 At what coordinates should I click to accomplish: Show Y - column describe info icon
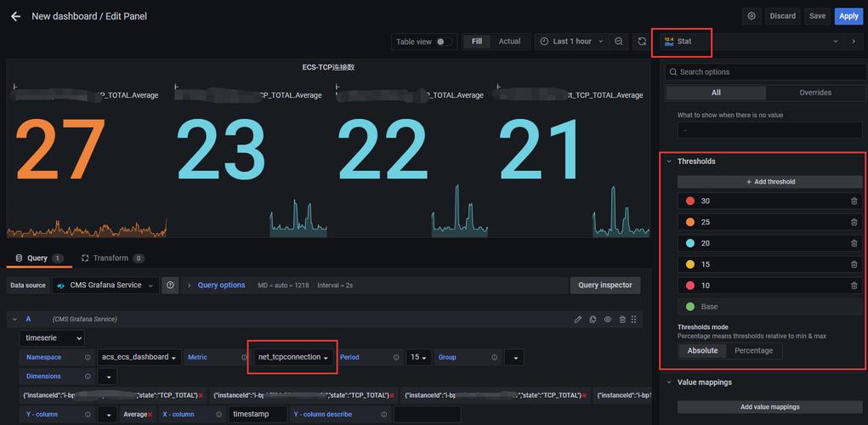click(x=383, y=415)
